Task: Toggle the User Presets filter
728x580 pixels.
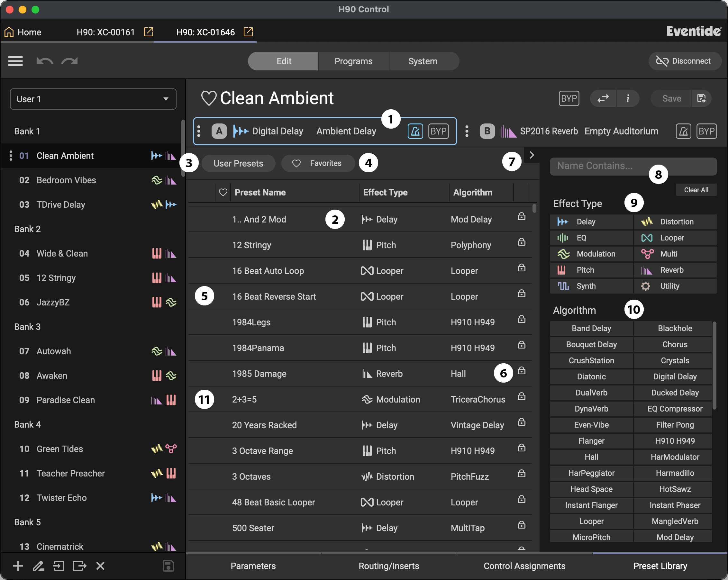Action: coord(238,163)
